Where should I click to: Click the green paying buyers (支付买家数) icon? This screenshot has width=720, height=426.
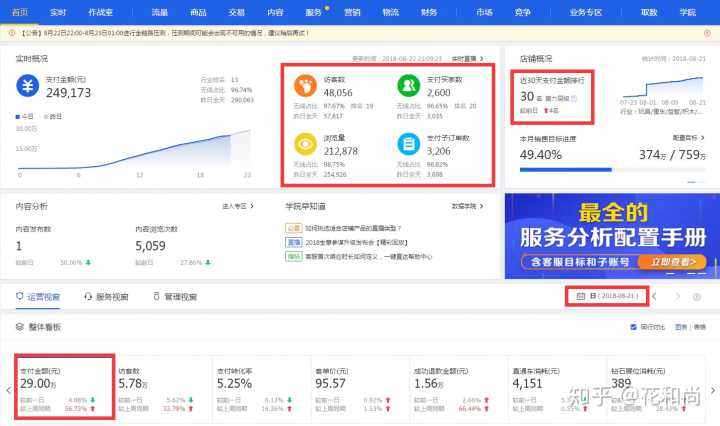(x=409, y=83)
